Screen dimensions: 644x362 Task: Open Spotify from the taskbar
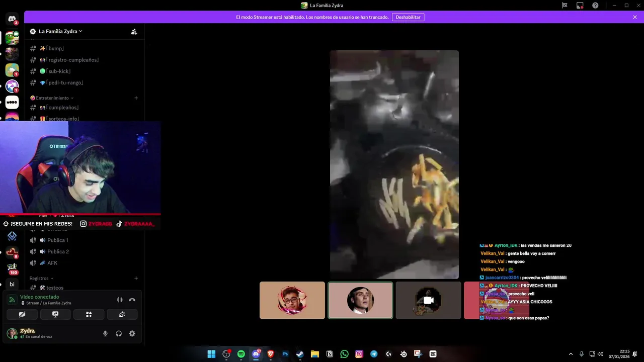click(x=241, y=354)
